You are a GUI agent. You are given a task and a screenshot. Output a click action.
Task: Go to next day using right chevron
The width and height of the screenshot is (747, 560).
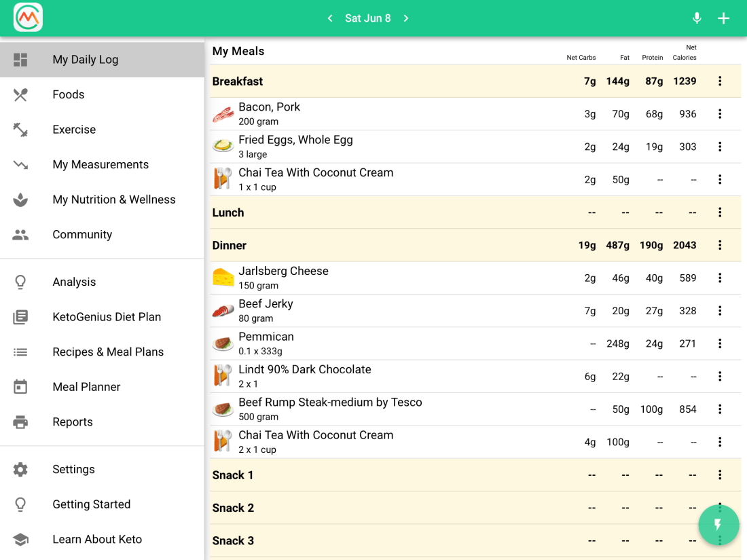click(406, 18)
